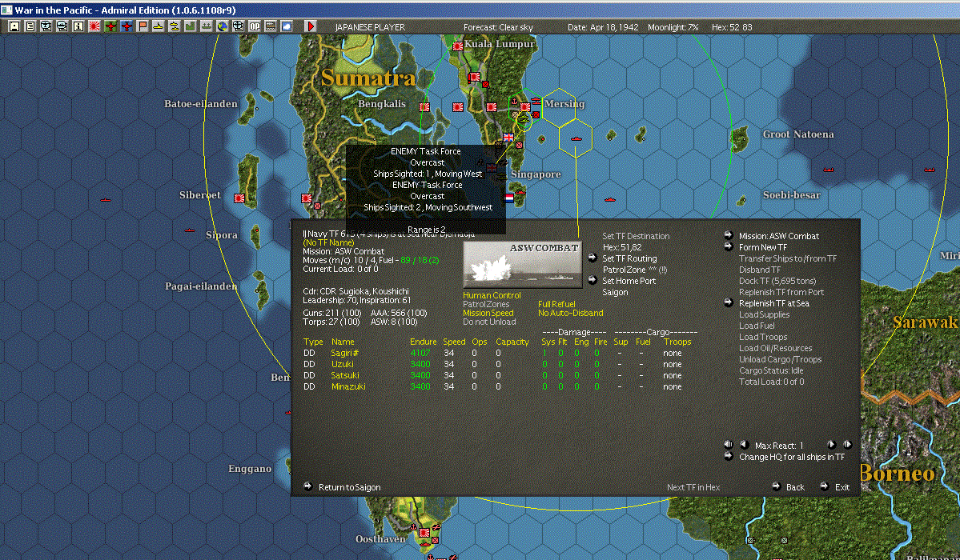This screenshot has height=560, width=960.
Task: Click the crosshair target toolbar icon
Action: click(238, 26)
